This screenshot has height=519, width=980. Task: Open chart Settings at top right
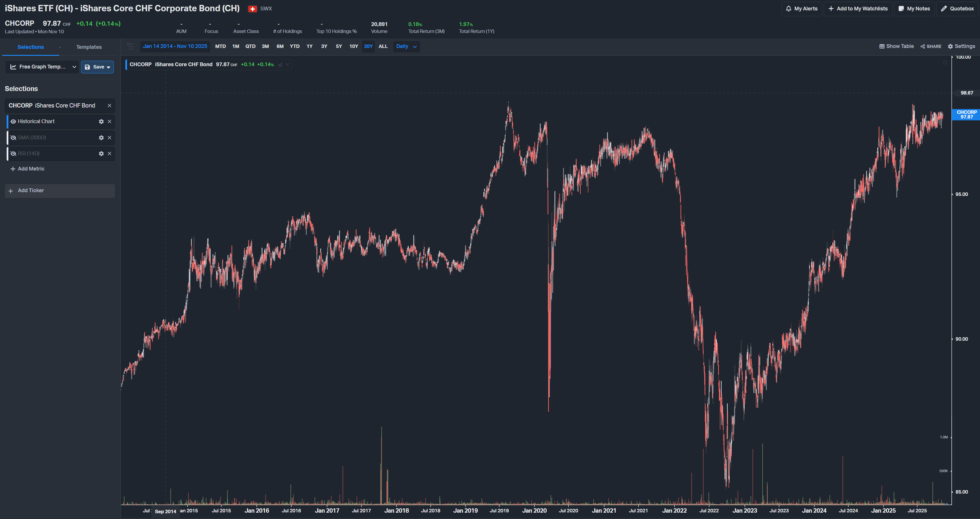pyautogui.click(x=961, y=47)
